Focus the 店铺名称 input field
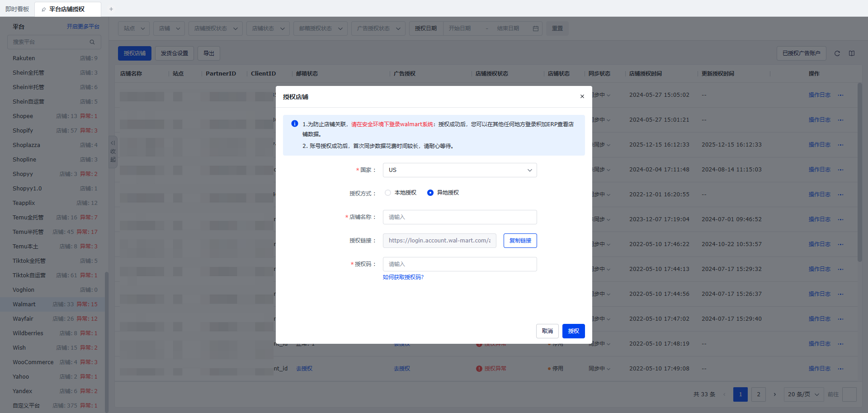Screen dimensions: 868x413 pyautogui.click(x=460, y=217)
